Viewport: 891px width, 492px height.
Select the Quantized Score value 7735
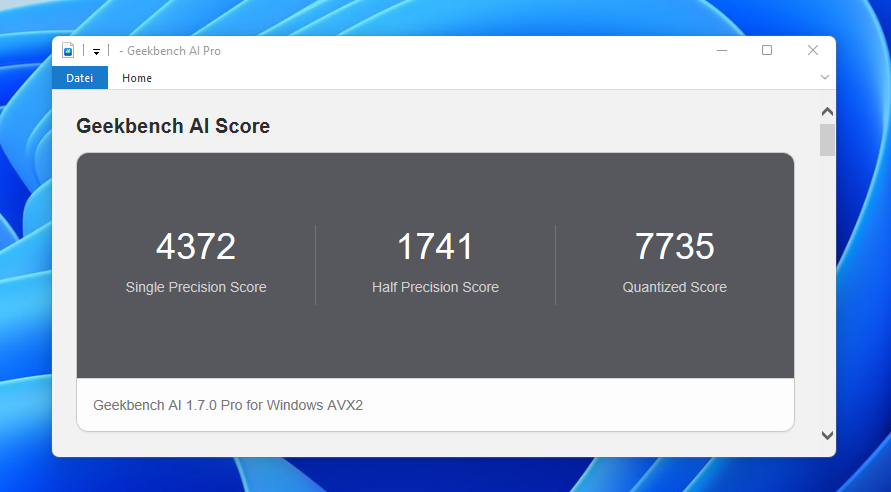[675, 247]
